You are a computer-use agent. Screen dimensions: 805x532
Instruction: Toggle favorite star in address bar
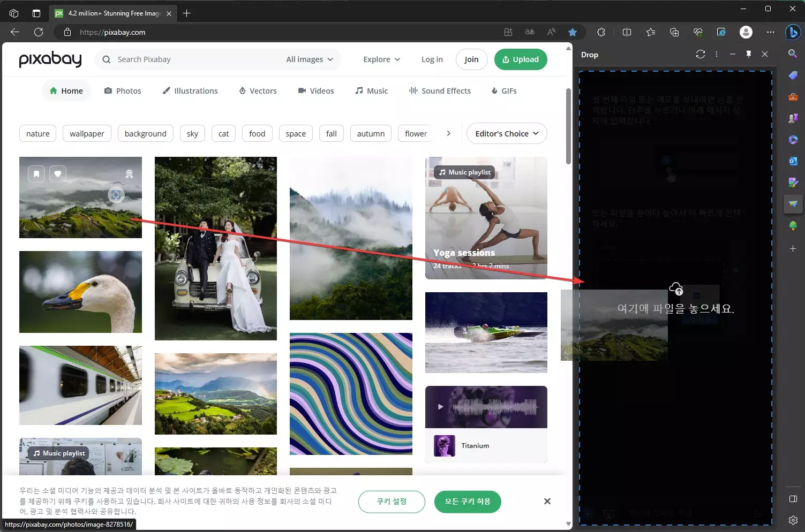[x=573, y=32]
